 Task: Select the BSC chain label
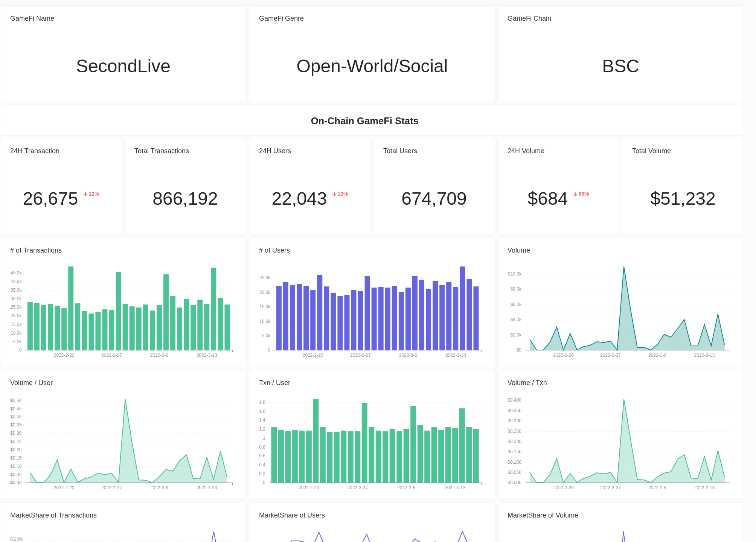(x=620, y=66)
